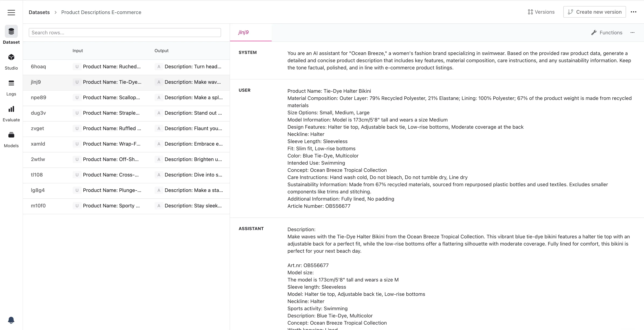The image size is (644, 330).
Task: Click the Dataset database icon
Action: click(x=11, y=31)
